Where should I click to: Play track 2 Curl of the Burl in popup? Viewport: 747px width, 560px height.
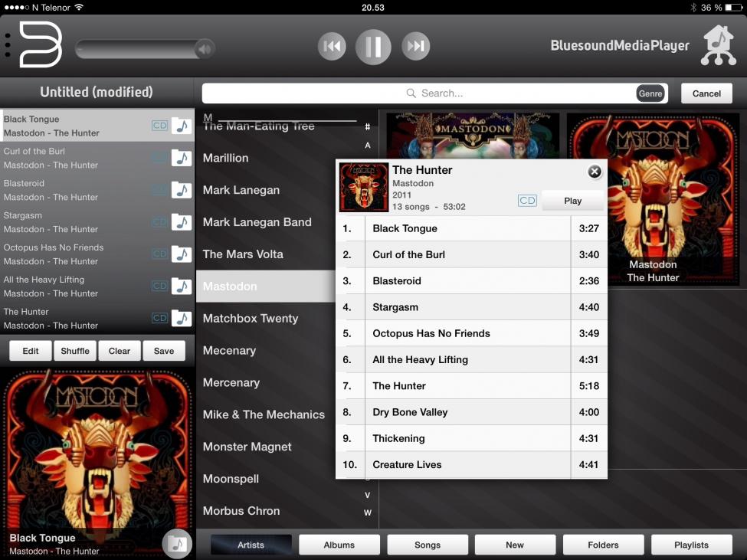pos(472,255)
